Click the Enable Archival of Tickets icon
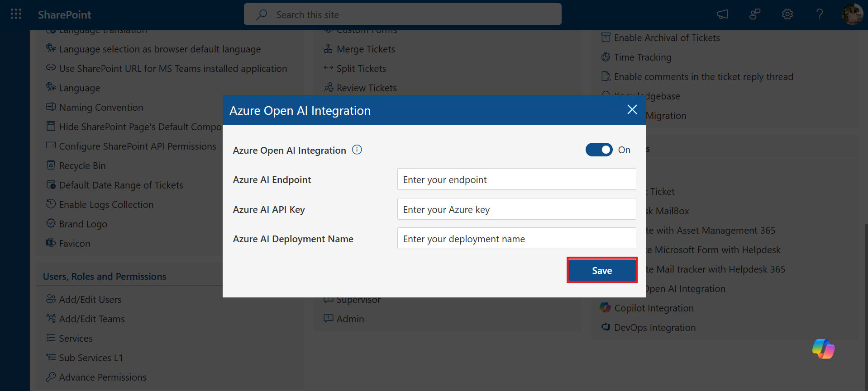 pos(606,37)
